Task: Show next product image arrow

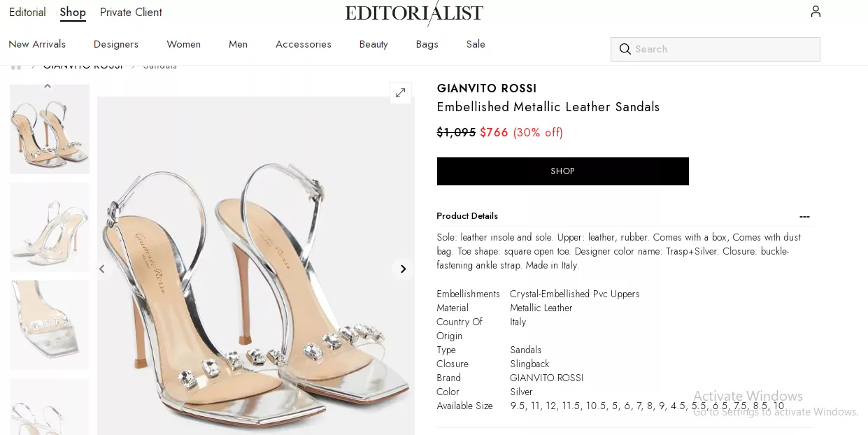Action: [x=403, y=269]
